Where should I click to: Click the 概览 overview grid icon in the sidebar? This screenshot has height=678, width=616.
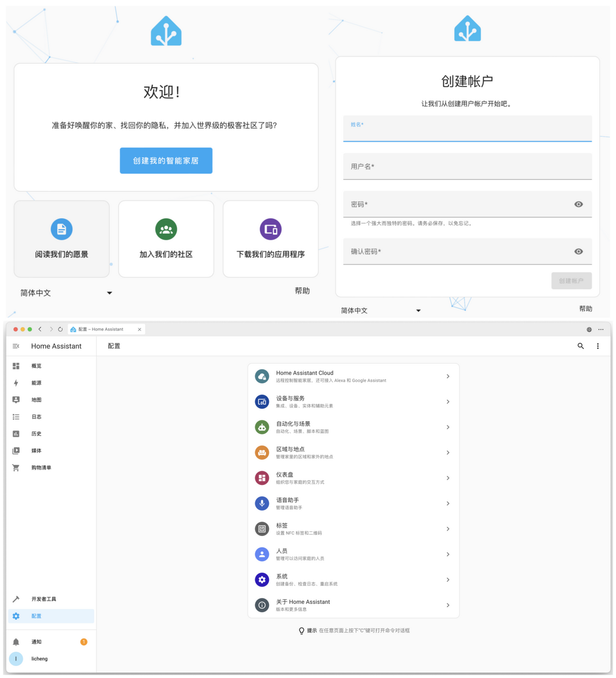point(16,366)
